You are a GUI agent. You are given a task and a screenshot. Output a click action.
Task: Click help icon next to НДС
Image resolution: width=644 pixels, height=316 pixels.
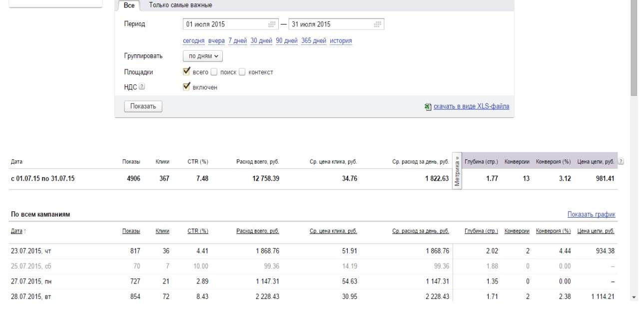tap(142, 87)
